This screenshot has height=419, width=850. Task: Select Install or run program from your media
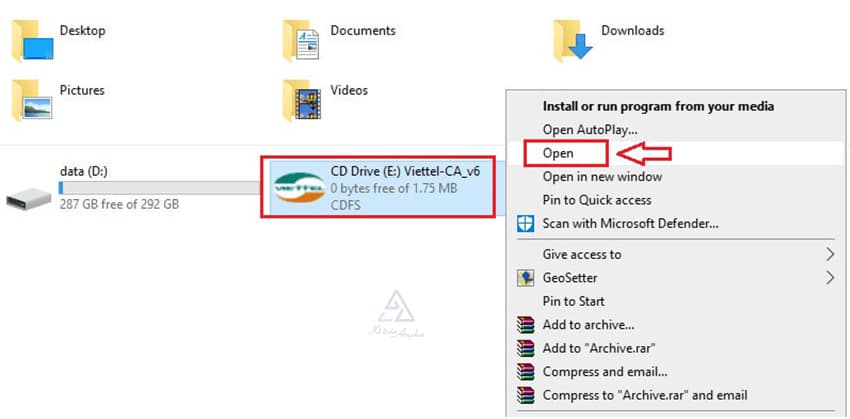658,106
